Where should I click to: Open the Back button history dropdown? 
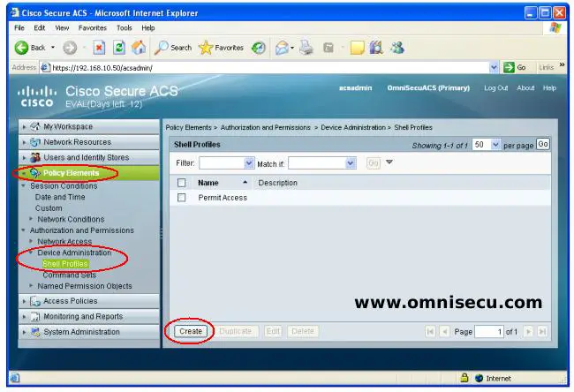point(53,48)
